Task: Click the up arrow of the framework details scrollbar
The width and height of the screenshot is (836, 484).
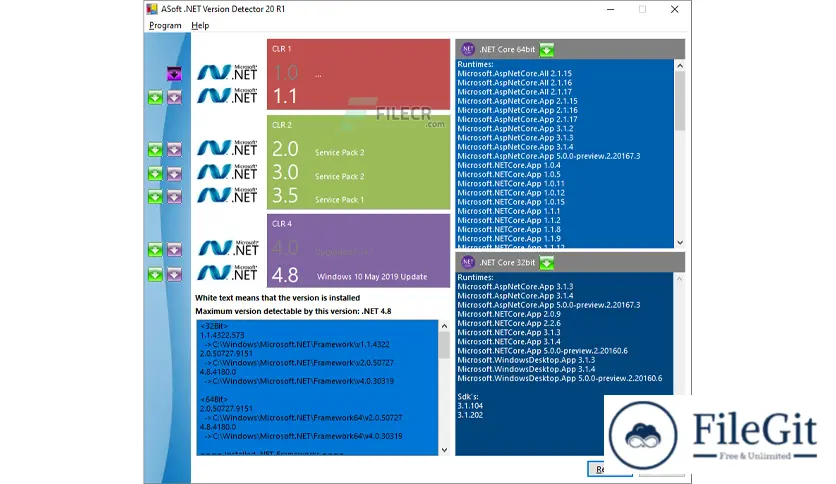Action: (x=444, y=326)
